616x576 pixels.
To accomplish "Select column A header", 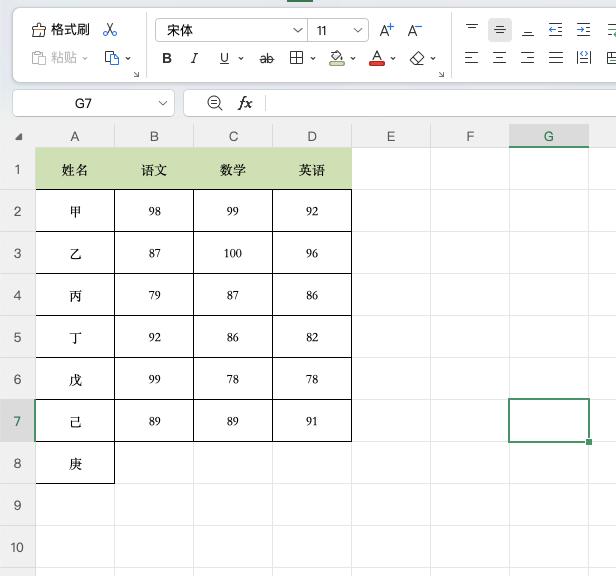I will (75, 136).
